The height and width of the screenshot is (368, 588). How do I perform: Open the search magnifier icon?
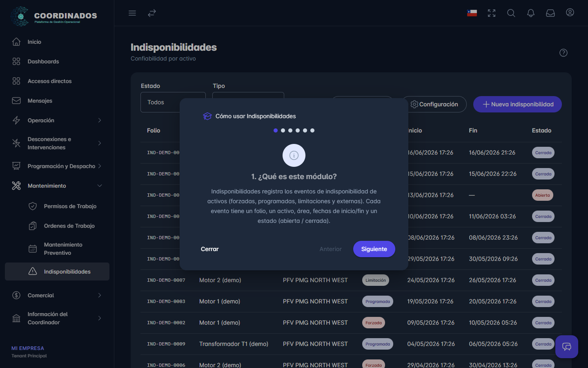tap(511, 13)
